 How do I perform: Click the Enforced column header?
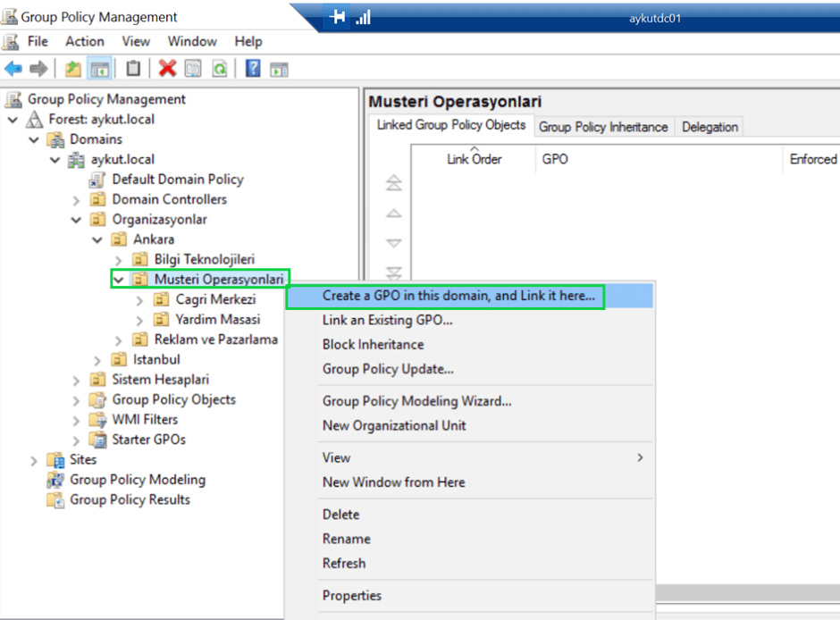(x=811, y=159)
